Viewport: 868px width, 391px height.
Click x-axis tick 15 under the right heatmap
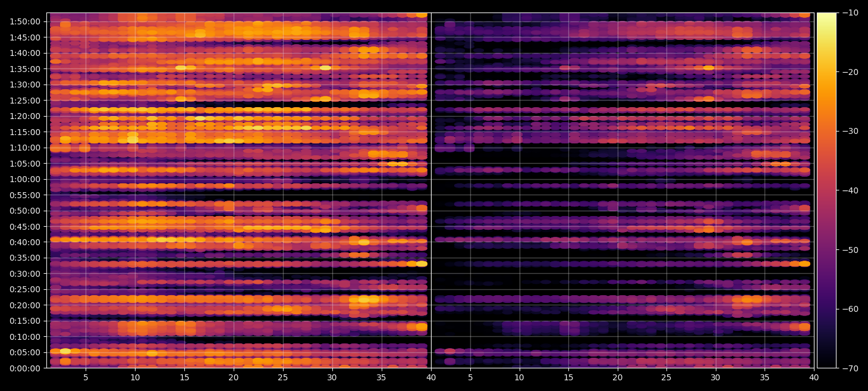pos(568,377)
